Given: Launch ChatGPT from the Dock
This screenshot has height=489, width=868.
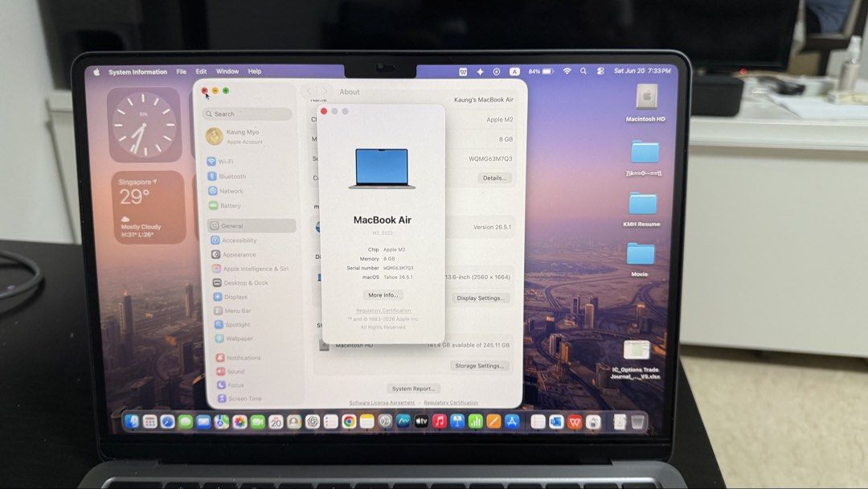Looking at the screenshot, I should click(x=312, y=422).
